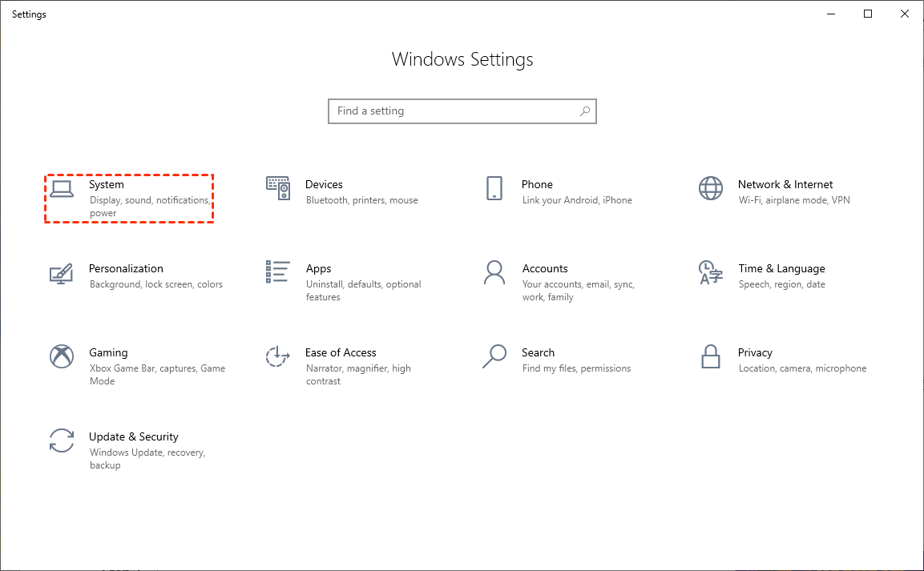Open the System settings title link

(x=107, y=184)
